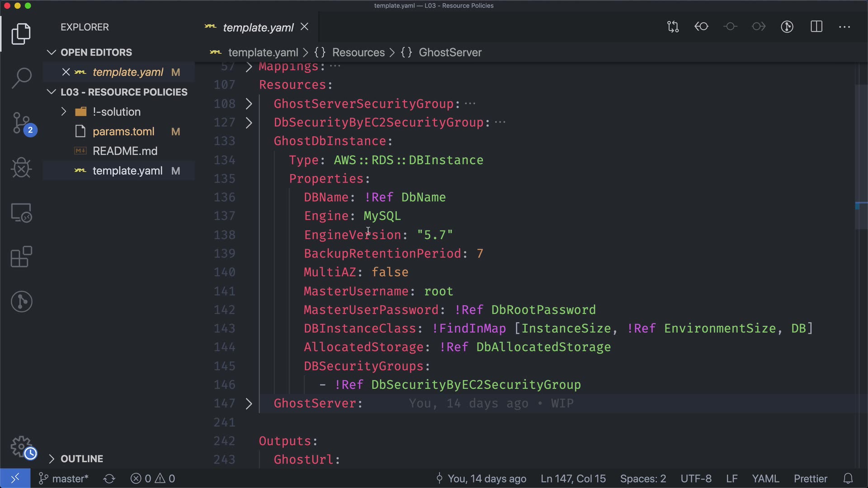Click the notifications bell in status bar
This screenshot has height=488, width=868.
point(848,479)
